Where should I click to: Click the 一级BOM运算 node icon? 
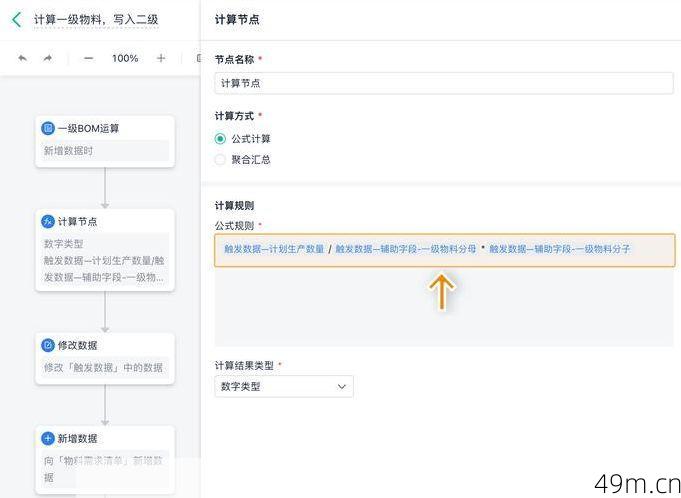(48, 128)
